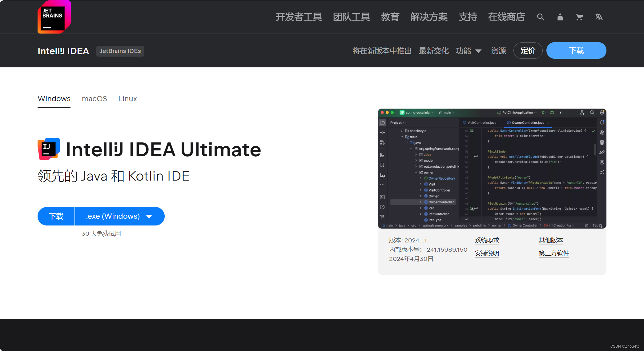This screenshot has height=351, width=644.
Task: Open 第三方软件 link
Action: pos(554,253)
